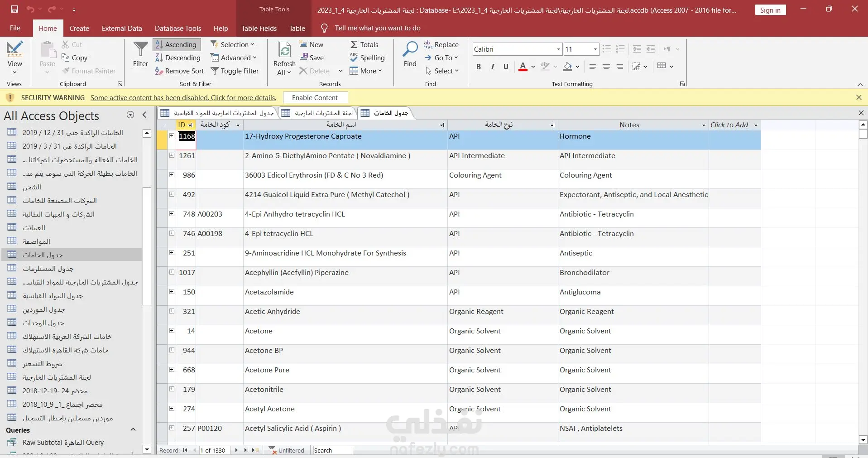Open the Select dropdown in Find group
Viewport: 868px width, 458px height.
coord(442,71)
